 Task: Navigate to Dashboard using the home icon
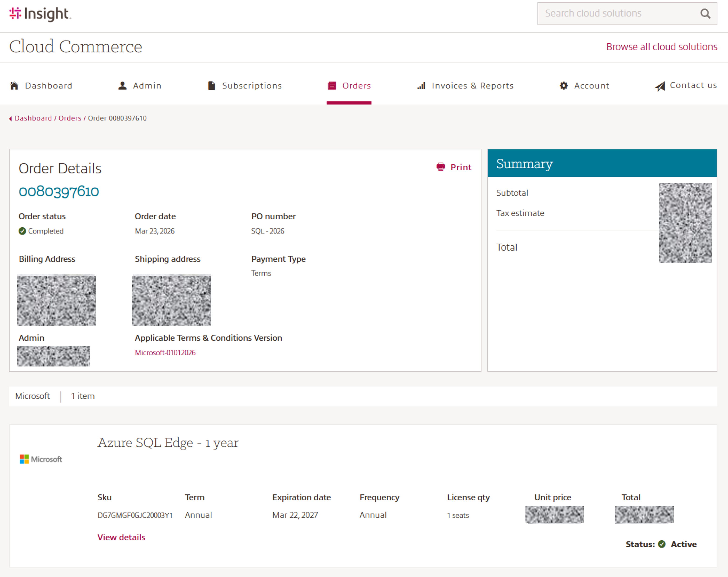(14, 86)
